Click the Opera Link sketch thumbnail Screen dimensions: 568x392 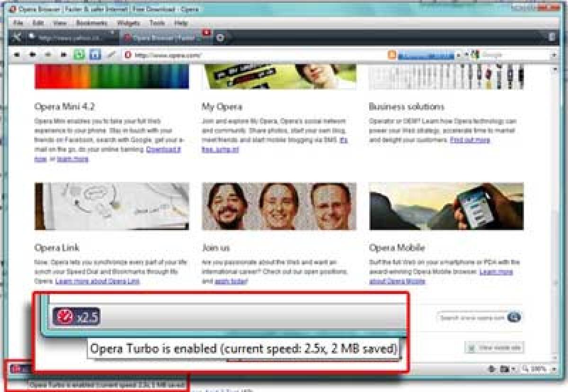[x=112, y=206]
